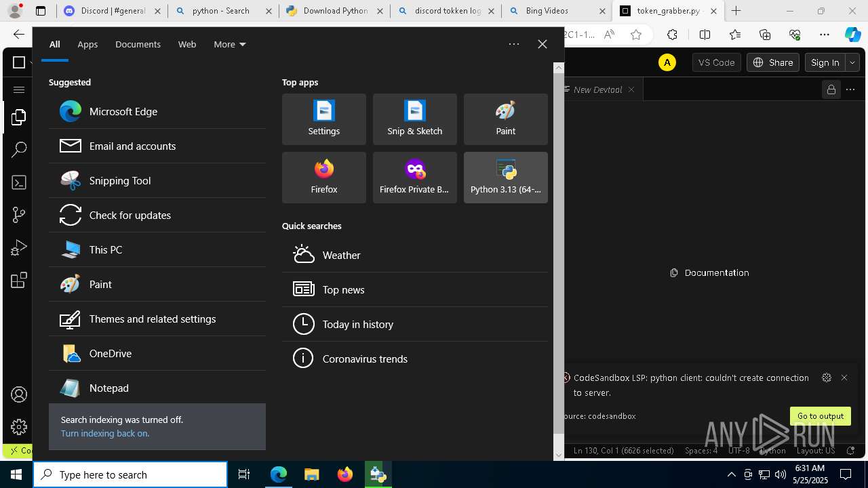Image resolution: width=868 pixels, height=488 pixels.
Task: Launch Notepad from suggested list
Action: (x=157, y=388)
